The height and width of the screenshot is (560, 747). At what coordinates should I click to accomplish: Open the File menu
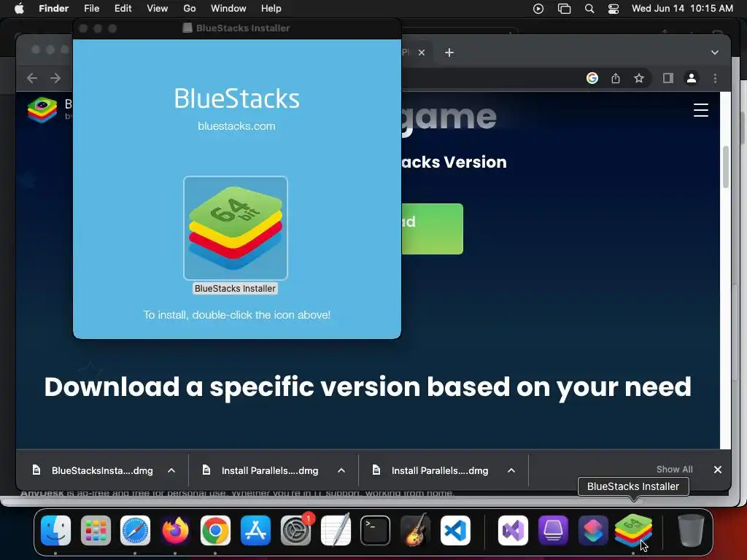tap(91, 9)
